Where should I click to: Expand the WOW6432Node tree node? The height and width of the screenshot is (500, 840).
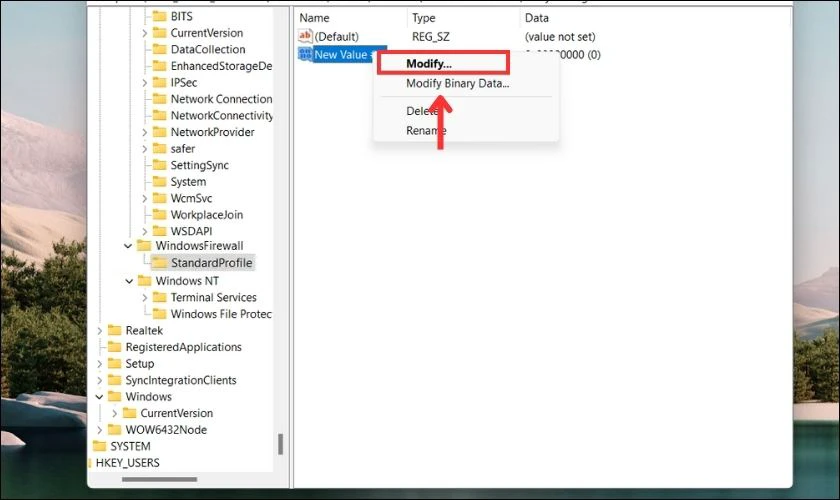click(x=99, y=430)
